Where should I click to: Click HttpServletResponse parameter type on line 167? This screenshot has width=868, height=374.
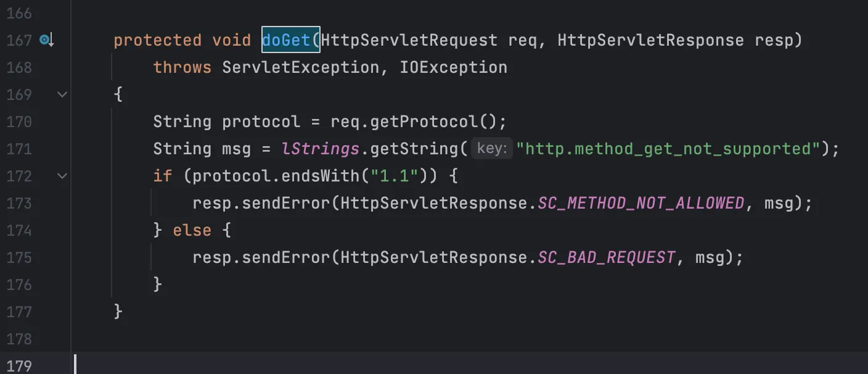[x=650, y=40]
